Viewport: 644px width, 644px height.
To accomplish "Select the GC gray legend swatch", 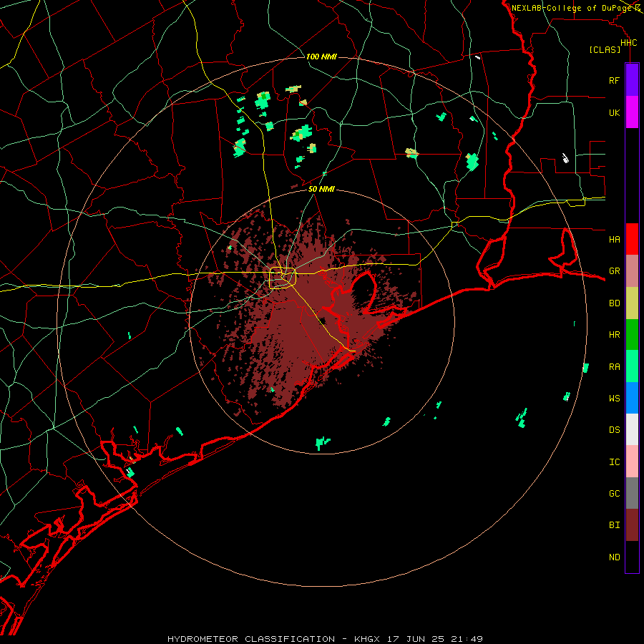I will pos(632,493).
